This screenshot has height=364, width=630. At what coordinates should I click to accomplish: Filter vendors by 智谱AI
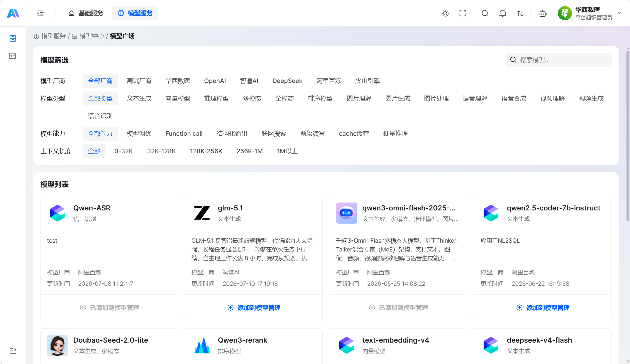[x=249, y=81]
